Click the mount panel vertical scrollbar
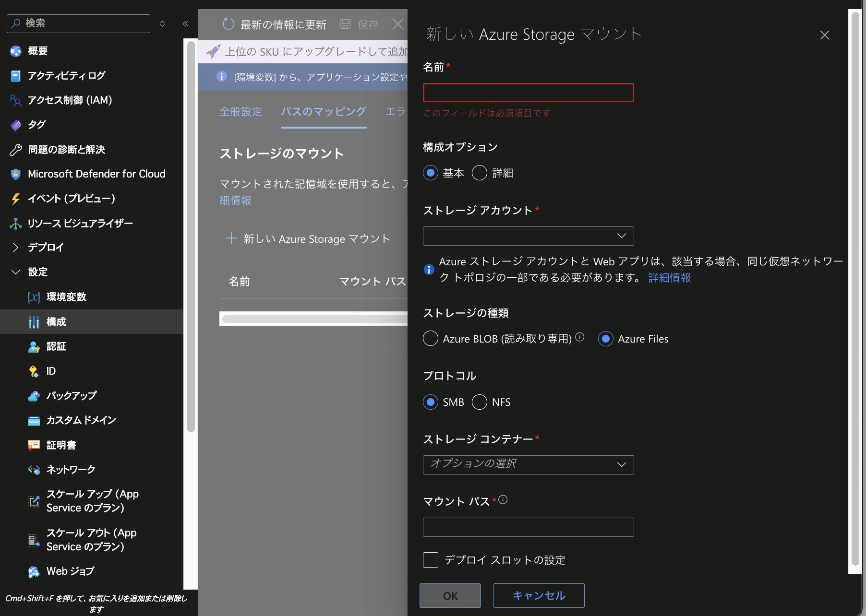 click(x=855, y=289)
